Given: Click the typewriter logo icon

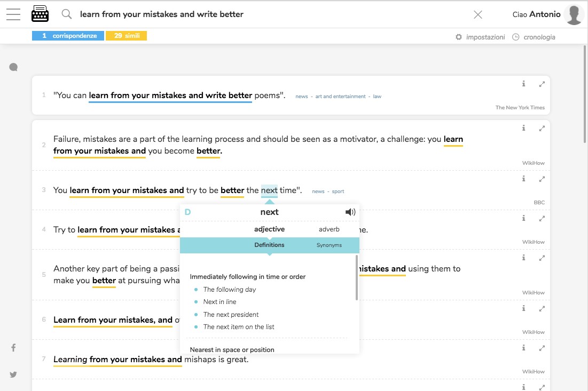Looking at the screenshot, I should pos(40,14).
